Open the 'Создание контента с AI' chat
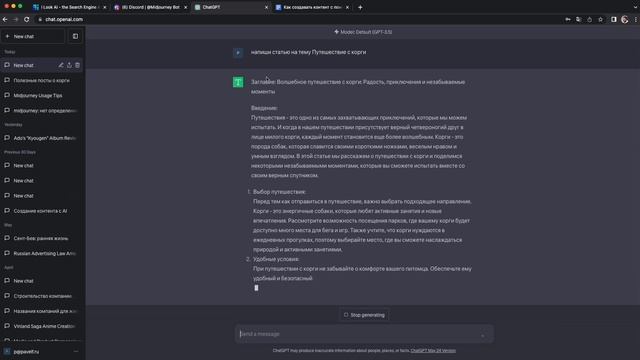 point(42,211)
